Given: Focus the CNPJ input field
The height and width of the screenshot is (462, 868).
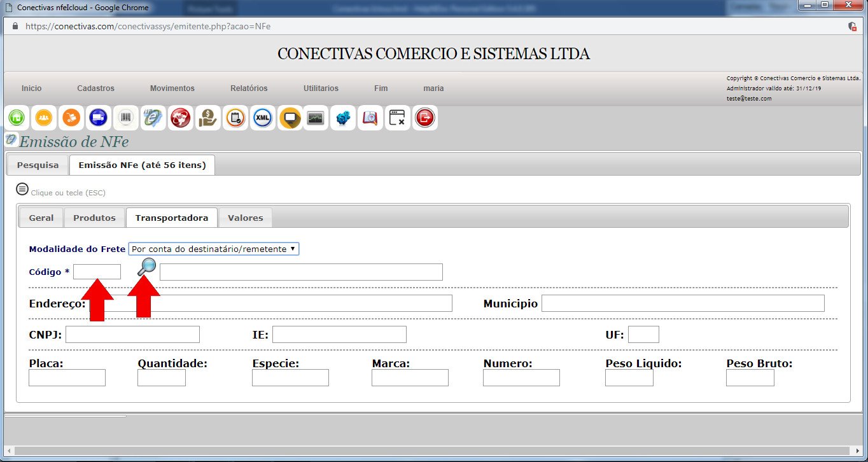Looking at the screenshot, I should coord(132,334).
